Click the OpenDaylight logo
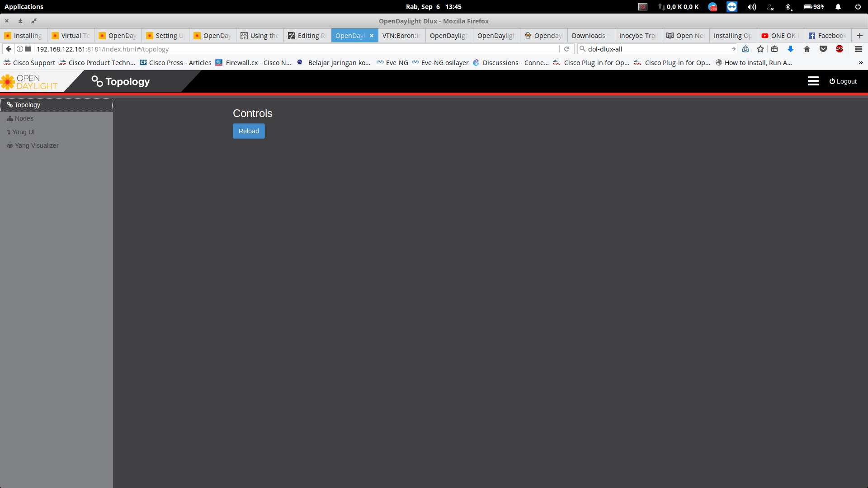Image resolution: width=868 pixels, height=488 pixels. 29,82
